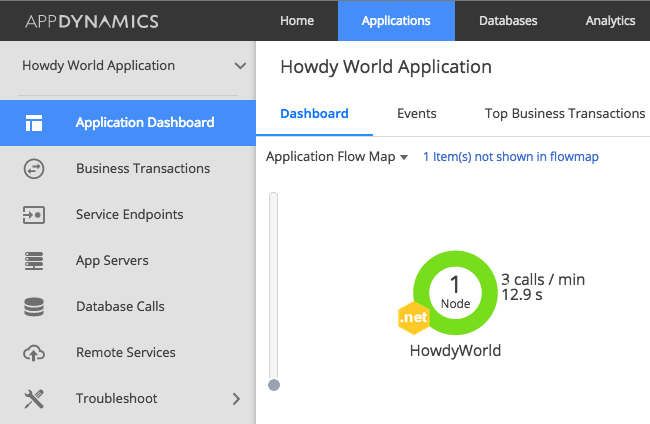Click the Remote Services cloud icon
Screen dimensions: 650x424
point(34,353)
